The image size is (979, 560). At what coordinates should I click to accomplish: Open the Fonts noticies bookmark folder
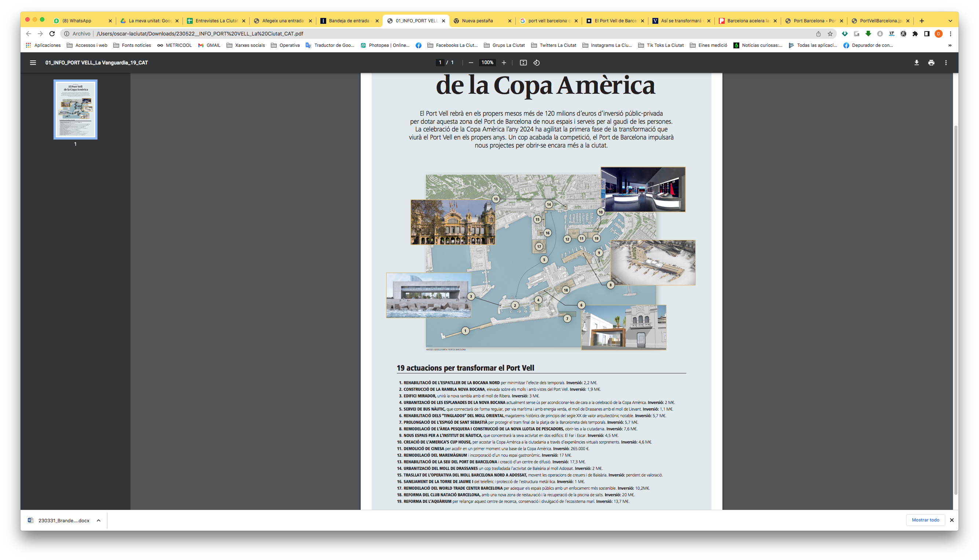(x=132, y=45)
